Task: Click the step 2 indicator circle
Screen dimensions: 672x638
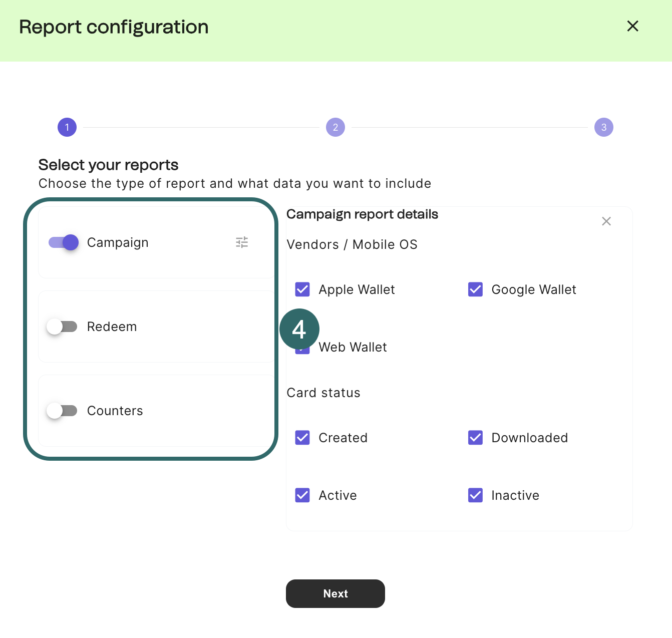Action: [x=335, y=127]
